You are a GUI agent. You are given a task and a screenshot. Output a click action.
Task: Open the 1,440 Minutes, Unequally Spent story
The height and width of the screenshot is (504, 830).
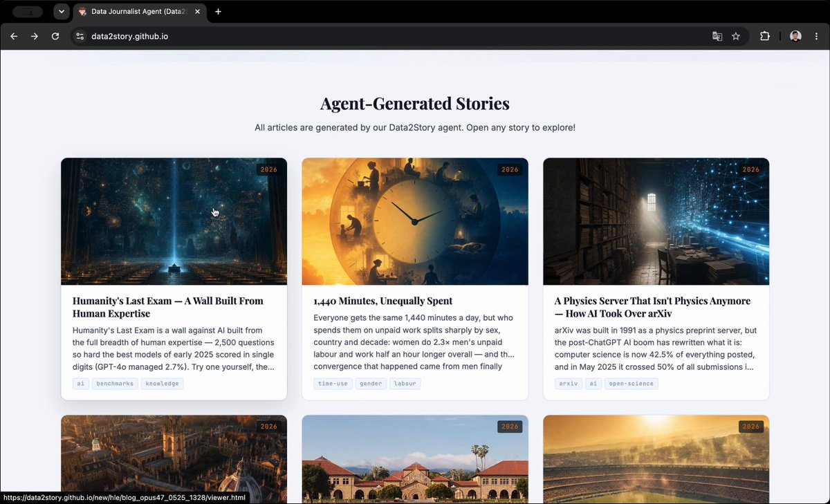(x=383, y=301)
